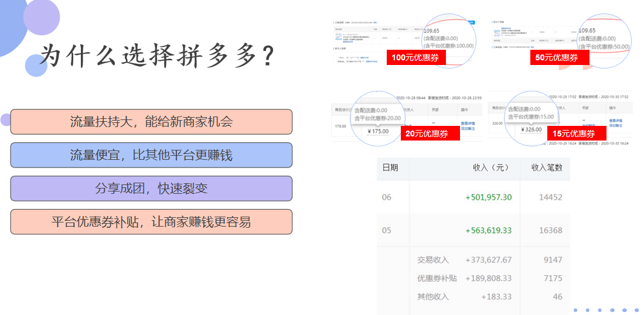This screenshot has height=315, width=644.
Task: Click the count cell 14452
Action: [x=551, y=197]
